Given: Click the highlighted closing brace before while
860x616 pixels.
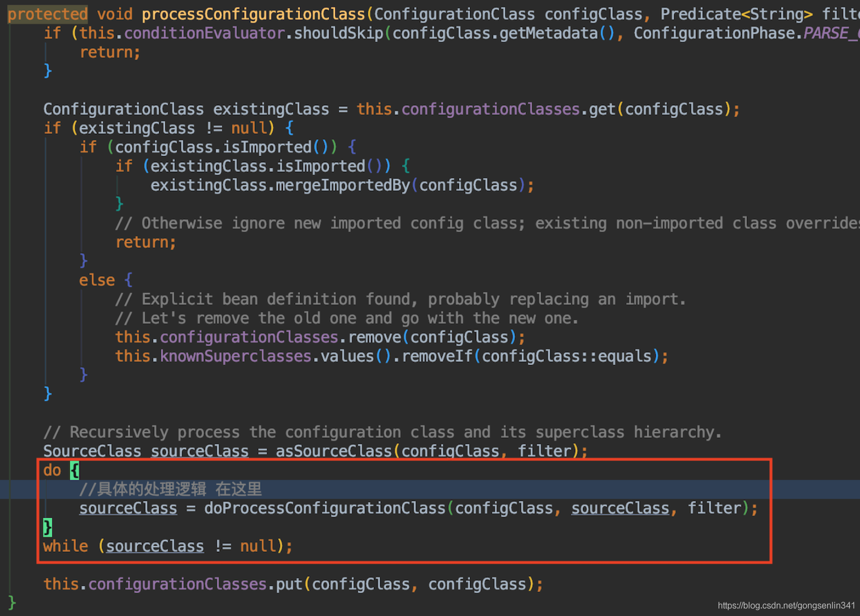Looking at the screenshot, I should click(x=48, y=527).
